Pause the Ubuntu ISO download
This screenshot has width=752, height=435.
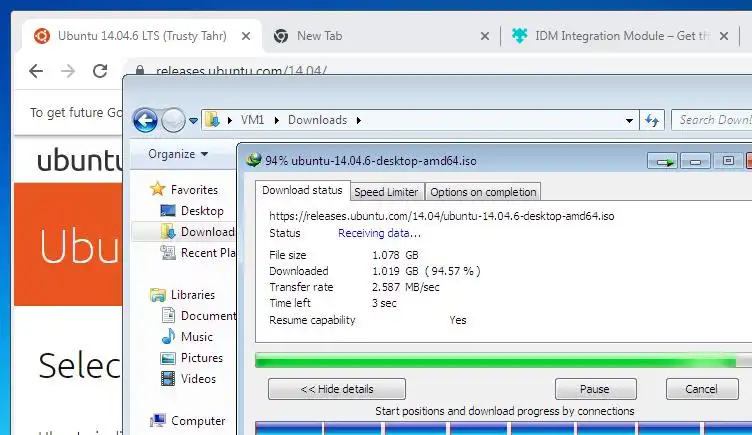pyautogui.click(x=595, y=389)
